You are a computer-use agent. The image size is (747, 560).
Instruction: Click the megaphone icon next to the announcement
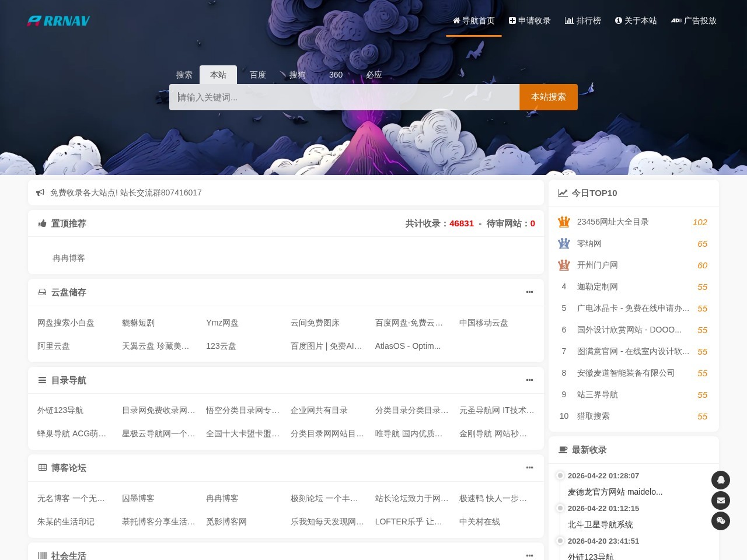(x=40, y=192)
